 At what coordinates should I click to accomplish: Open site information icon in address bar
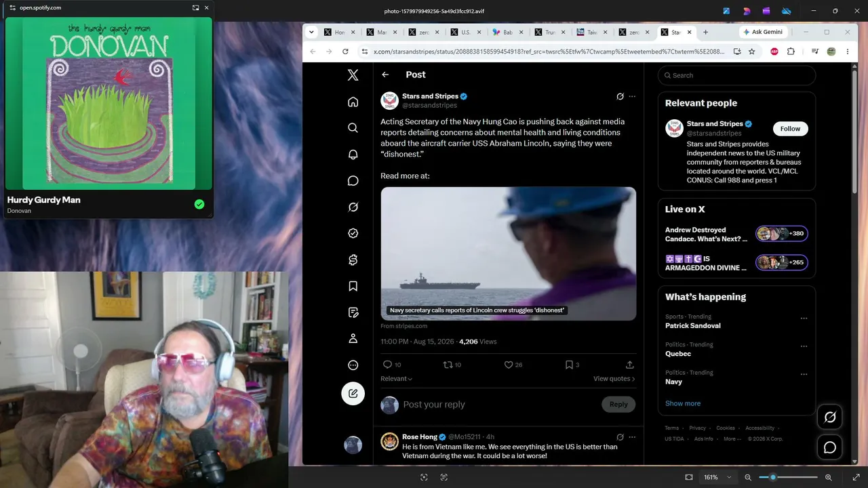[365, 52]
